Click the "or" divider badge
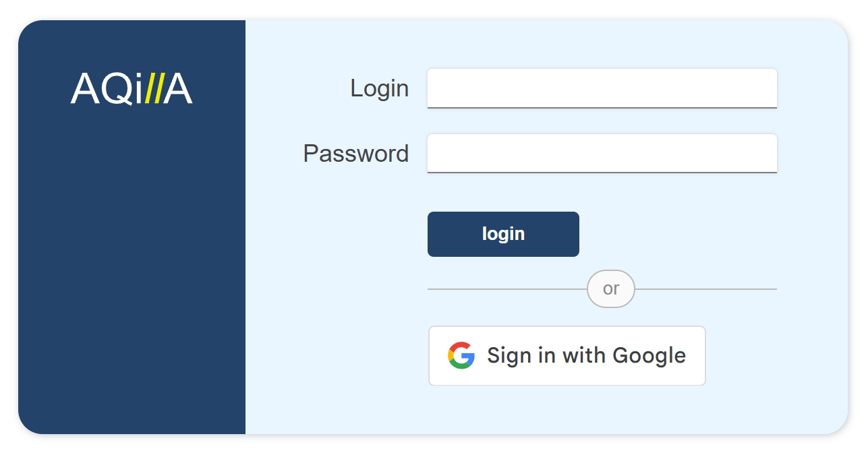 tap(610, 289)
